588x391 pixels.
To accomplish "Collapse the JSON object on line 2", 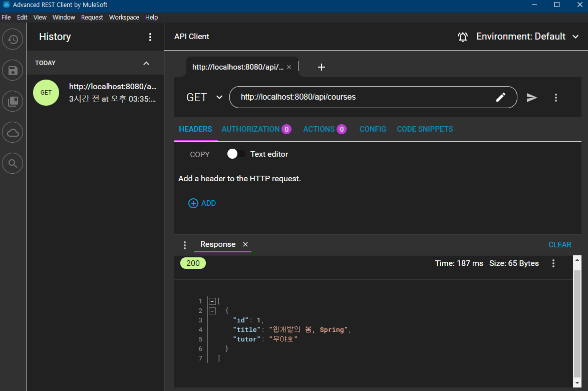I will 212,311.
